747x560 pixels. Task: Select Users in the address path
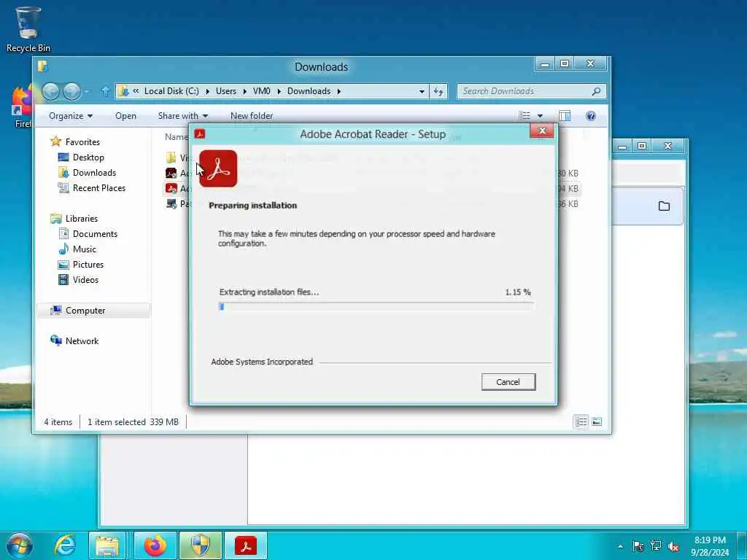(226, 91)
